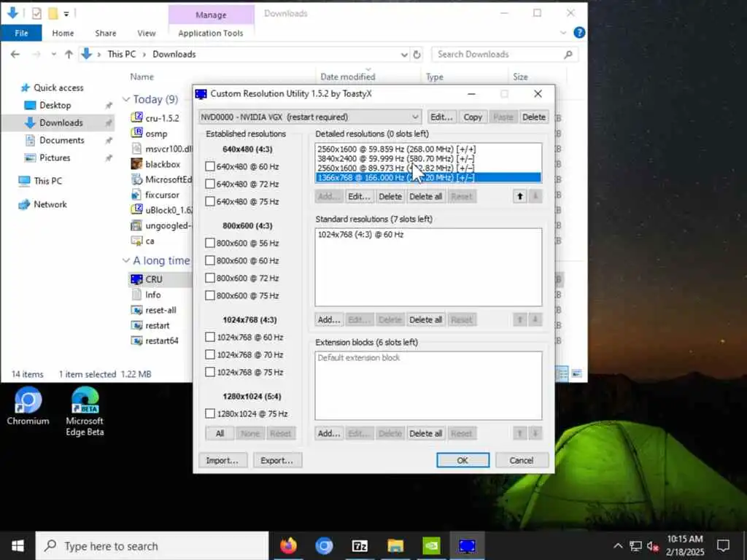Viewport: 747px width, 560px height.
Task: Click Cancel in Custom Resolution Utility
Action: coord(521,460)
